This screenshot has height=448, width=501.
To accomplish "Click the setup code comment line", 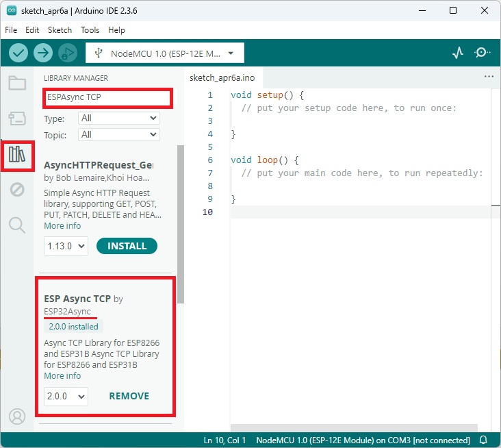I will [x=349, y=108].
